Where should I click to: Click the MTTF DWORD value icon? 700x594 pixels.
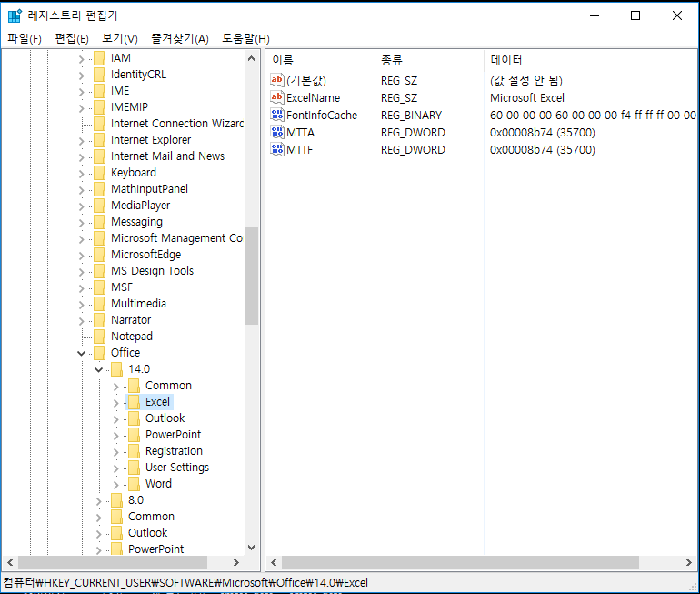[276, 149]
